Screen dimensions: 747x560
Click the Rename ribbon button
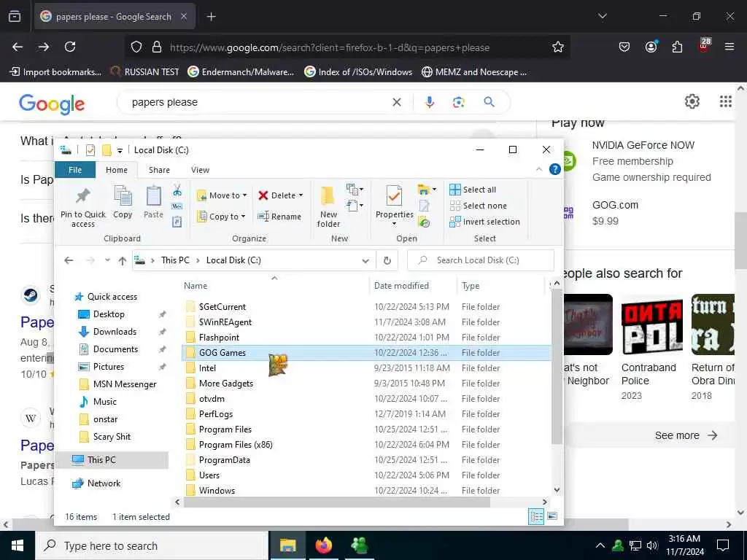[279, 217]
